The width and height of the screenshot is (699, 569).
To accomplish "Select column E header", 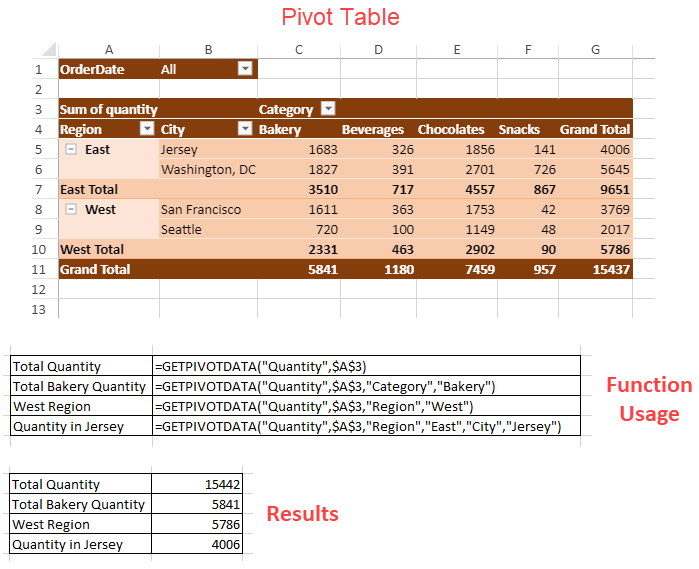I will 457,50.
